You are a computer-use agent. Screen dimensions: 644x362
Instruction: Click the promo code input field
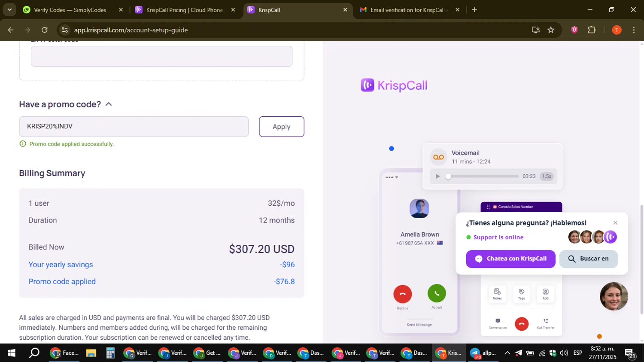tap(134, 127)
